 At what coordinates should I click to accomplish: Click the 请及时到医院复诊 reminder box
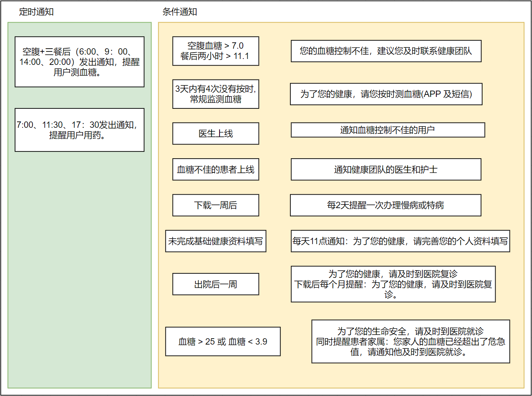click(x=393, y=284)
